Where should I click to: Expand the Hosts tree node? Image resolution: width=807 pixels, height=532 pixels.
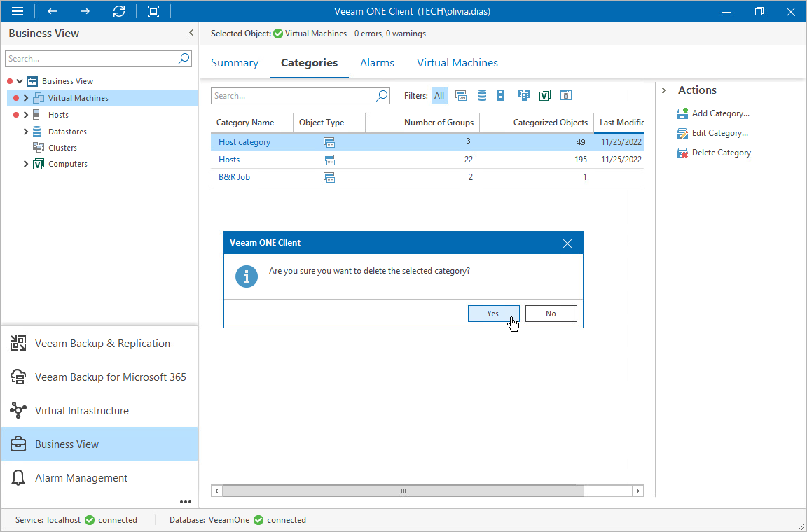[26, 115]
